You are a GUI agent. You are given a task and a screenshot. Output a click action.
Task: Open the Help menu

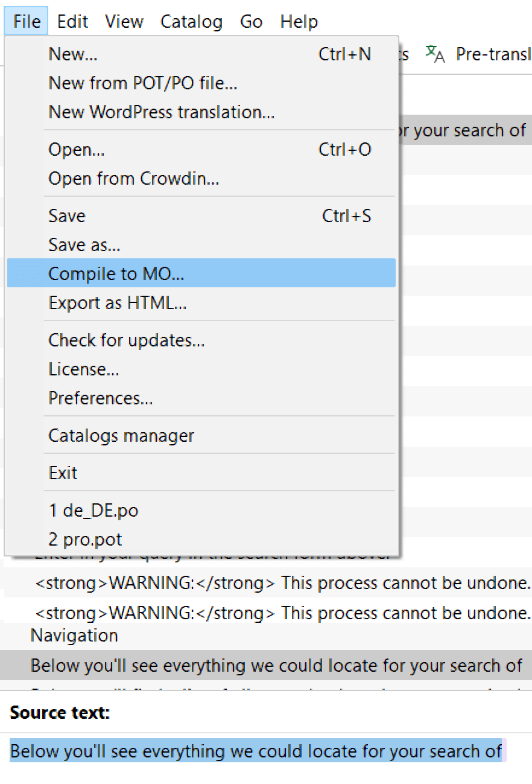[x=299, y=21]
